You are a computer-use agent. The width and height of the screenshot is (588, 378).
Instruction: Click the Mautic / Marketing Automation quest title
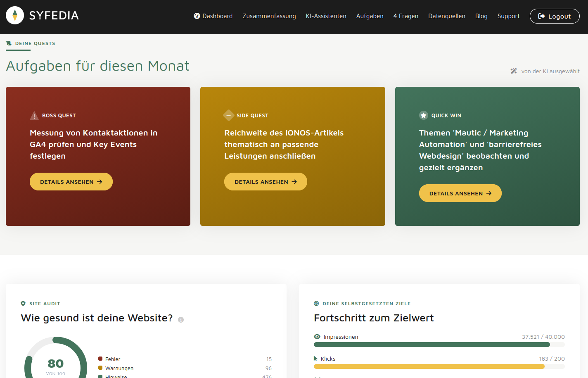pos(480,150)
